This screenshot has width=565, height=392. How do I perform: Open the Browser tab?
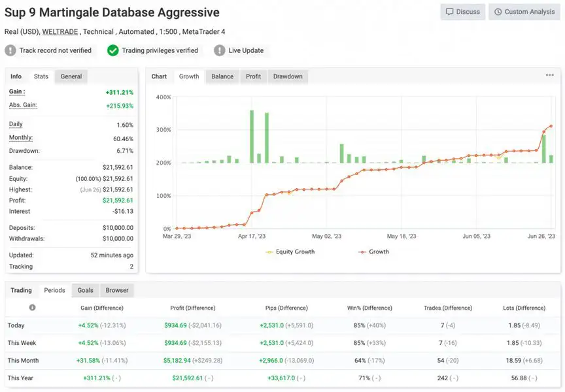(117, 290)
